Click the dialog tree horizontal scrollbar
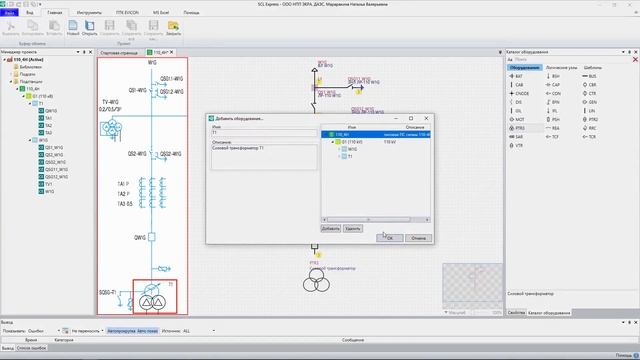Viewport: 640px width, 360px height. pos(376,220)
